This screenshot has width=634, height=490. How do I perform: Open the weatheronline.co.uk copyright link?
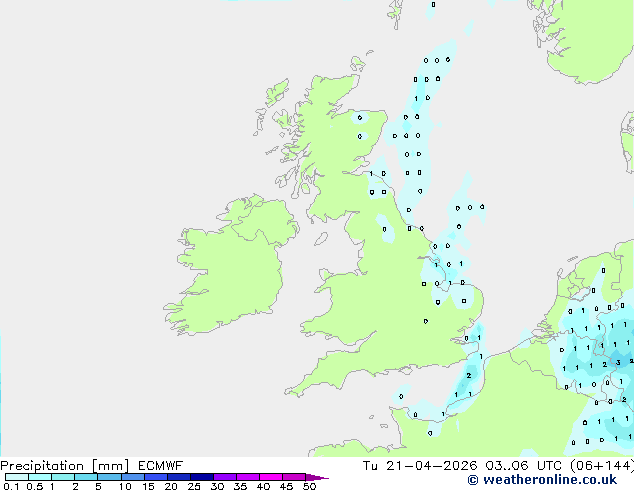click(542, 480)
